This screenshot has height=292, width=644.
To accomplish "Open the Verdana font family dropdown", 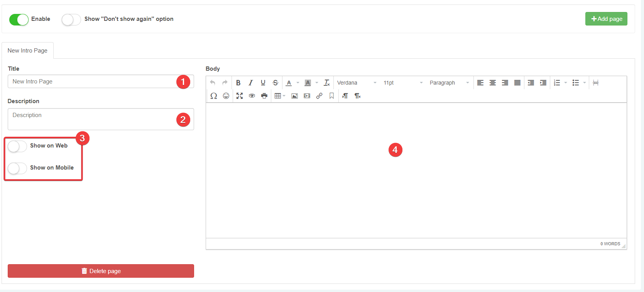I will pos(356,83).
